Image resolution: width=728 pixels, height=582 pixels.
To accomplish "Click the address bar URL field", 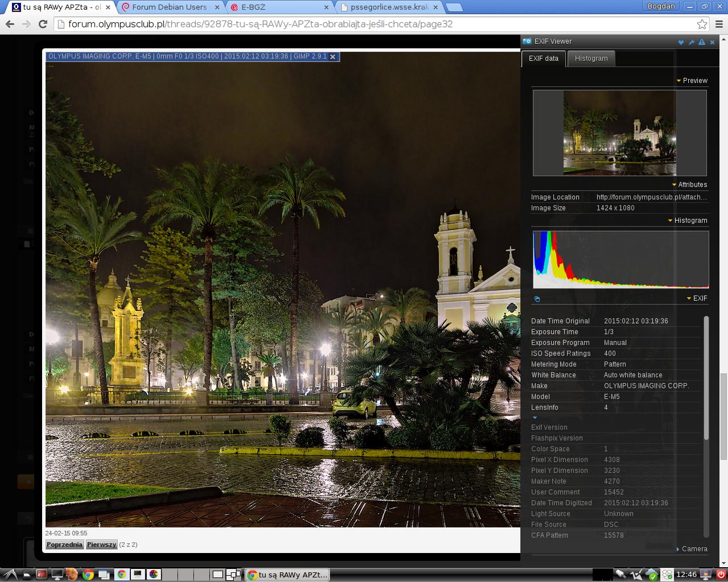I will click(x=370, y=24).
